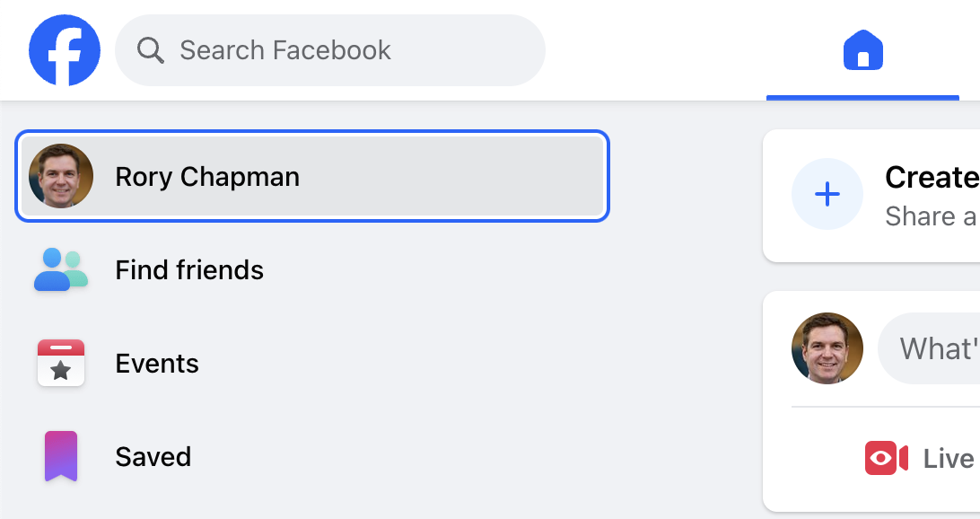
Task: Choose Find friends from the sidebar menu
Action: [x=189, y=269]
